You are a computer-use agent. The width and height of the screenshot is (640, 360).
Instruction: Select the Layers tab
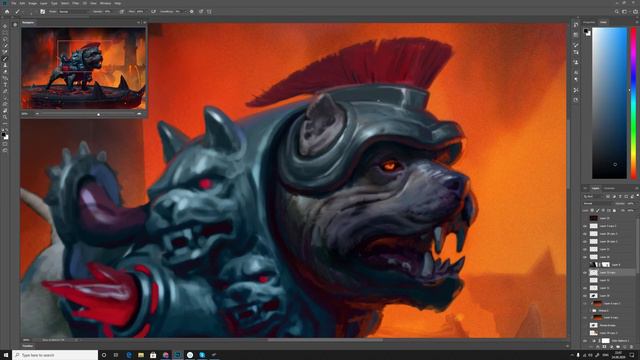595,188
